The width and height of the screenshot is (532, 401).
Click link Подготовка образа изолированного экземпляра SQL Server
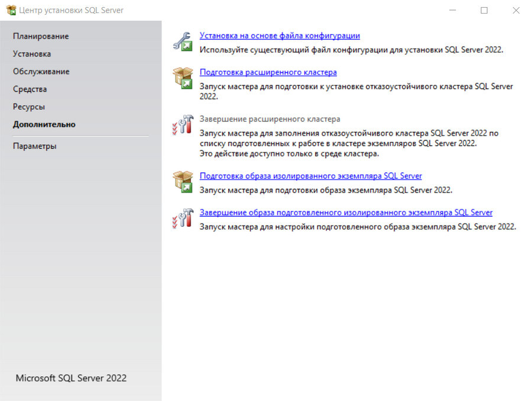tap(310, 176)
